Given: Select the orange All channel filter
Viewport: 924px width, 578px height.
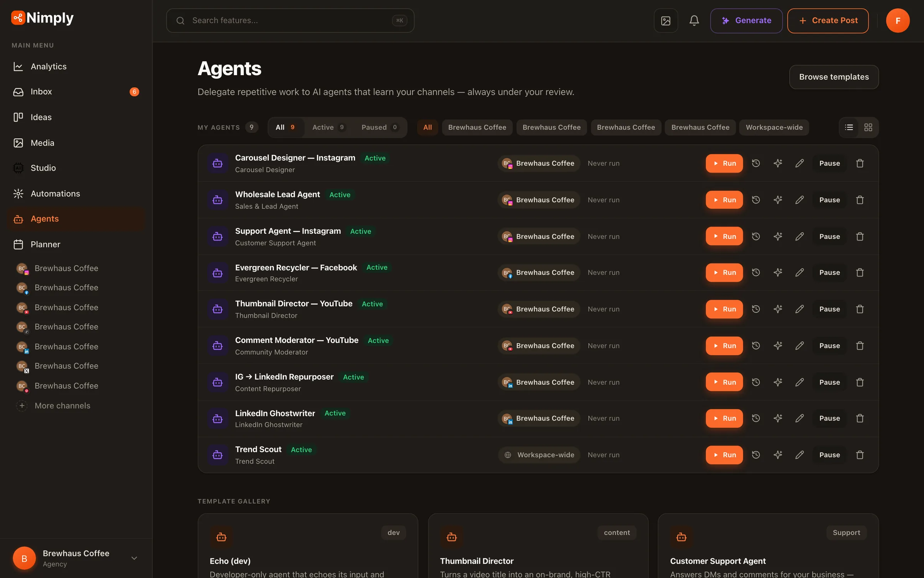Looking at the screenshot, I should (x=427, y=127).
